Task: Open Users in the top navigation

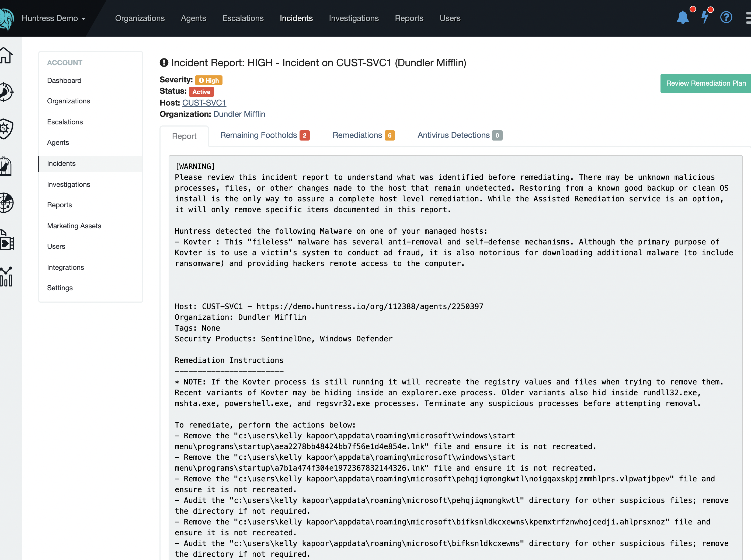Action: click(450, 18)
